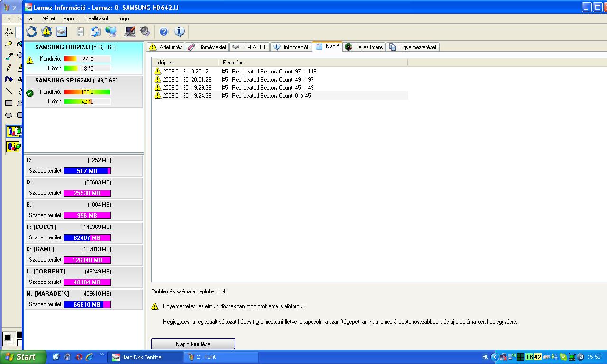607x364 pixels.
Task: Sort log by Időpont column header
Action: (185, 63)
